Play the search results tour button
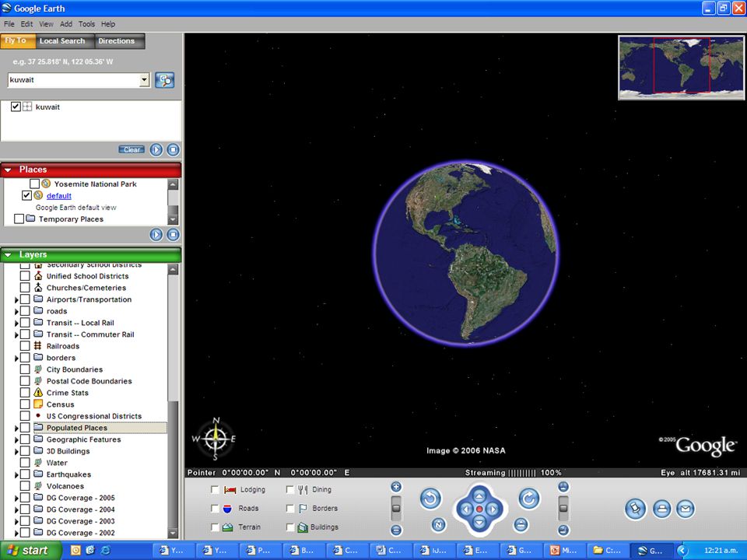This screenshot has height=560, width=747. [156, 149]
